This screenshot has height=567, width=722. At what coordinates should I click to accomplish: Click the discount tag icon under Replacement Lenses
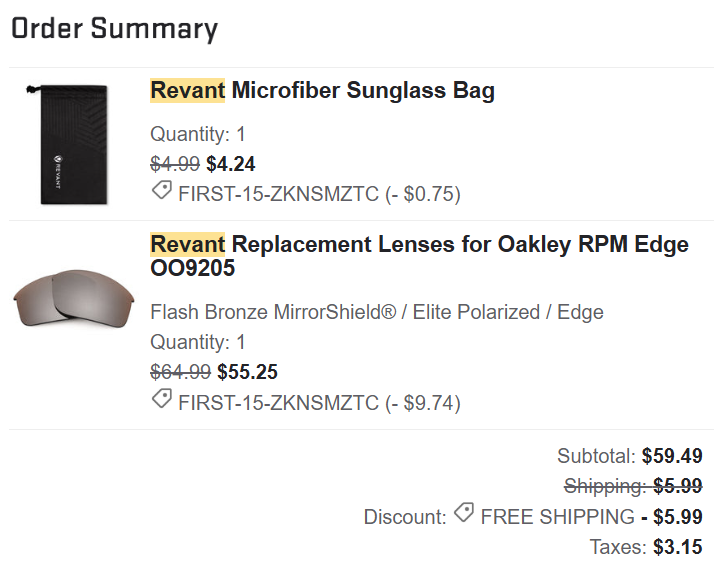(161, 401)
